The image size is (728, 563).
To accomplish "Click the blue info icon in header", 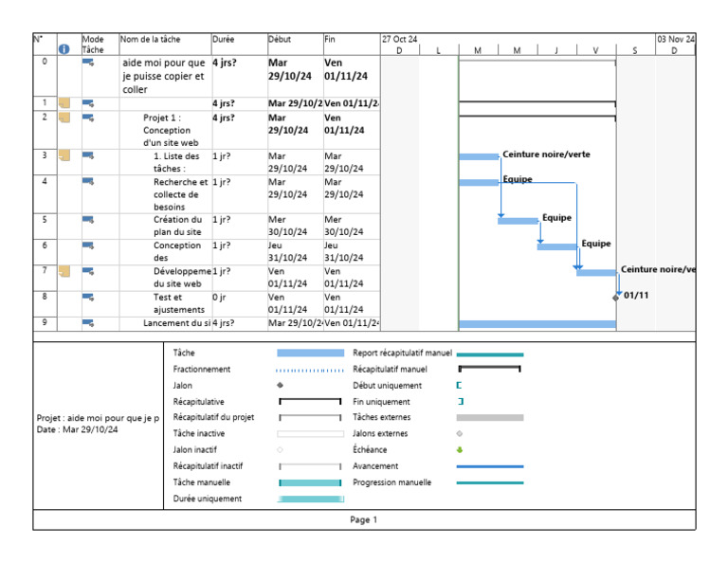I will (x=64, y=48).
